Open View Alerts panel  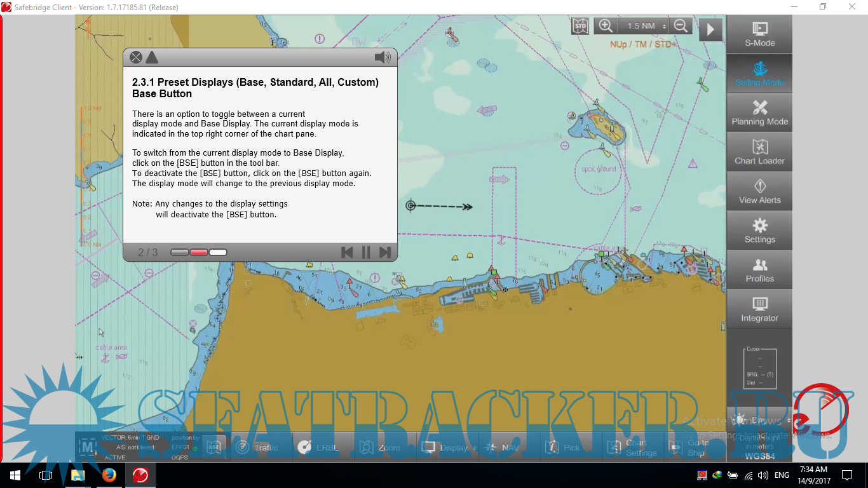(759, 192)
